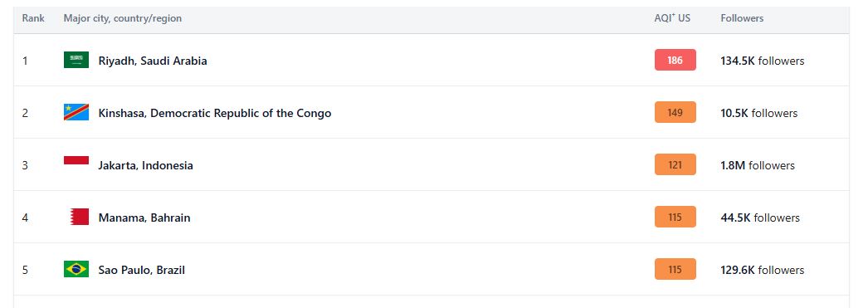Click the orange 121 AQI badge
This screenshot has width=868, height=308.
675,164
